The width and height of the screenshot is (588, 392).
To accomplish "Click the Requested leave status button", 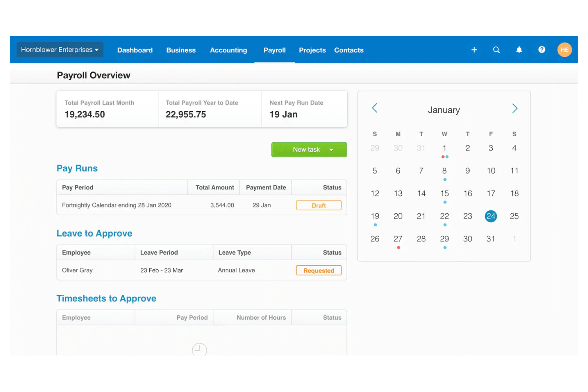I will click(319, 270).
